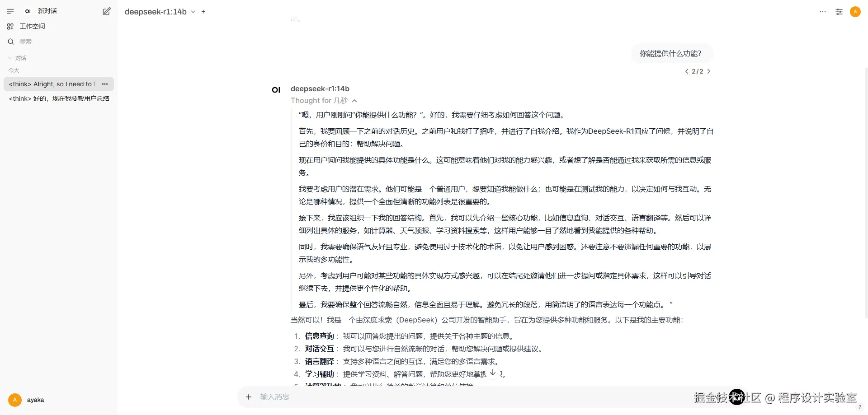Open the top-right three-dot chat menu
This screenshot has width=868, height=415.
tap(823, 12)
